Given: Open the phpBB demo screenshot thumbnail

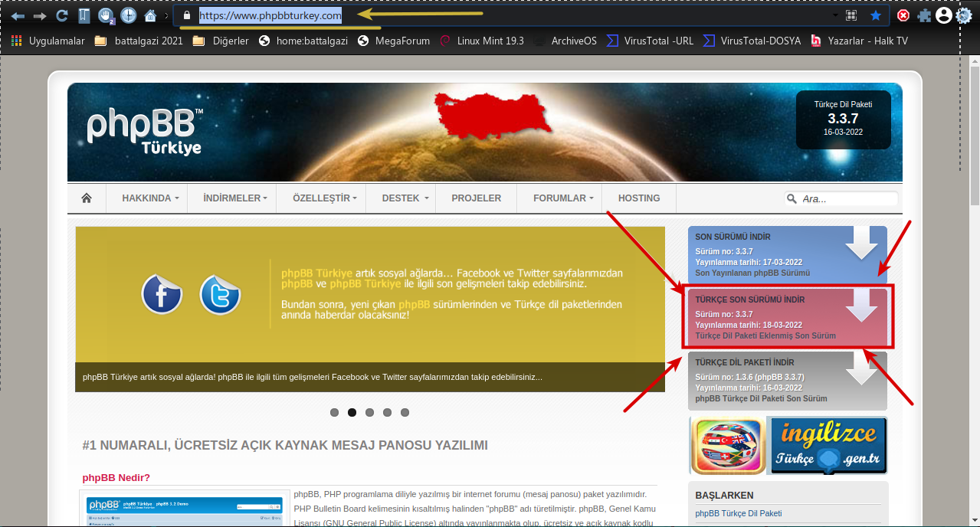Looking at the screenshot, I should [185, 508].
